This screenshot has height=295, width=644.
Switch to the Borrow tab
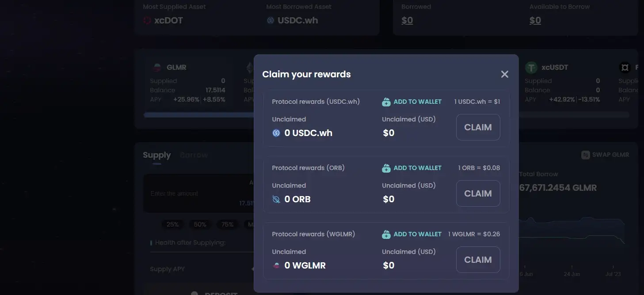(194, 155)
